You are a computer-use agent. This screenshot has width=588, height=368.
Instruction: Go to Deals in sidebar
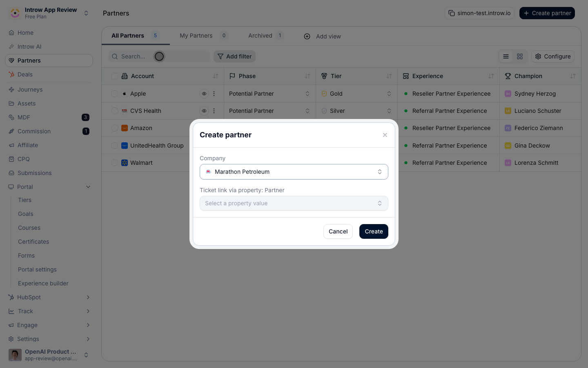[x=49, y=74]
